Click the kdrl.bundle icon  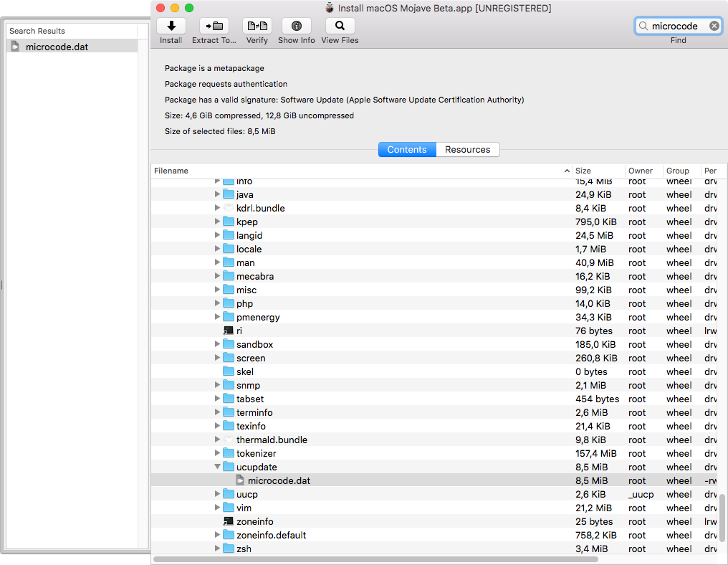pyautogui.click(x=229, y=208)
